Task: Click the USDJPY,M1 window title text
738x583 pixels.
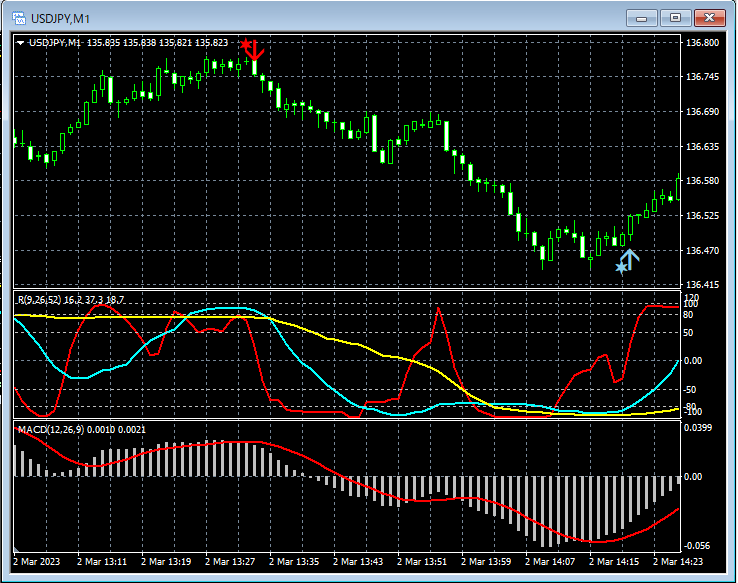Action: tap(59, 18)
